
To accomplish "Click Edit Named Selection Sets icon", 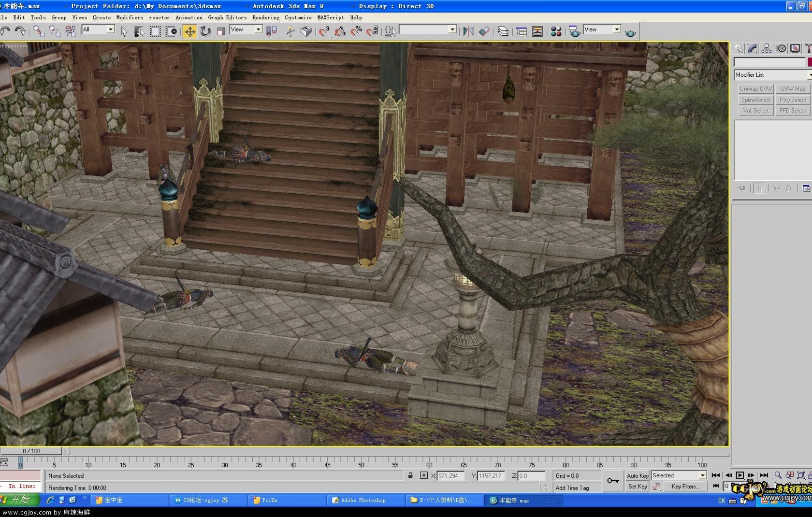I will point(391,31).
